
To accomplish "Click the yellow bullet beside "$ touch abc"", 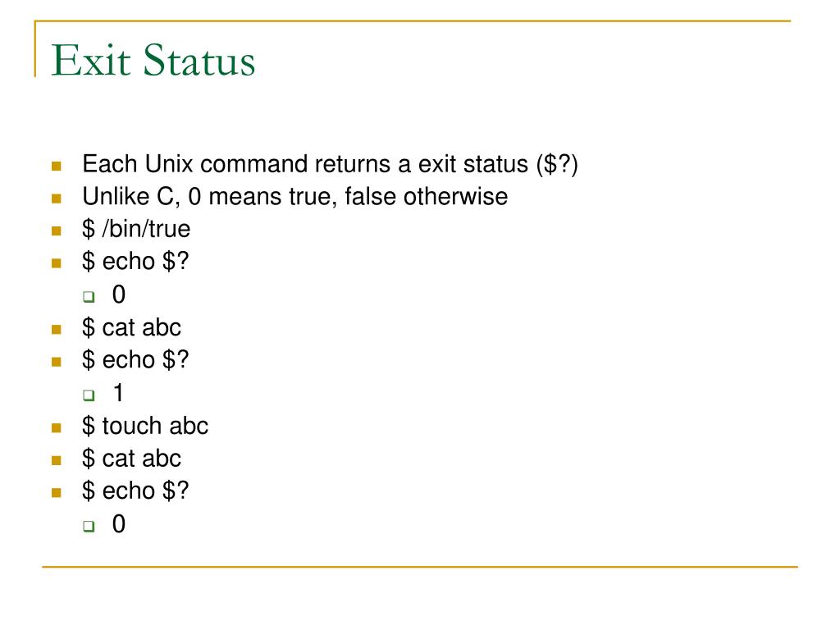I will pyautogui.click(x=57, y=427).
